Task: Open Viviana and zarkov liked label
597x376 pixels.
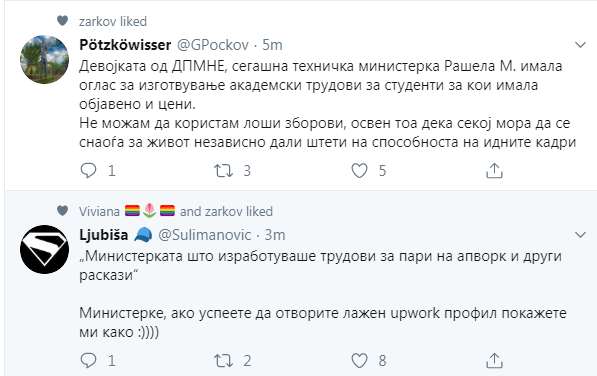Action: tap(176, 211)
